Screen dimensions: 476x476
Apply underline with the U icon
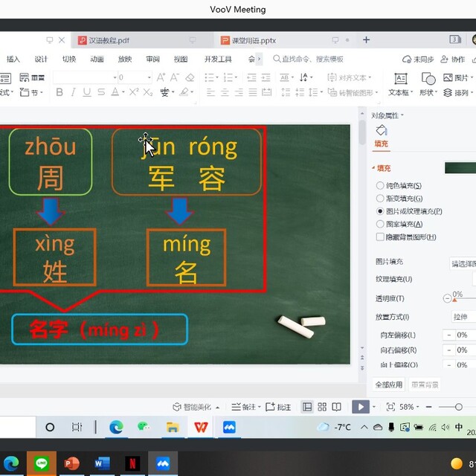click(86, 92)
